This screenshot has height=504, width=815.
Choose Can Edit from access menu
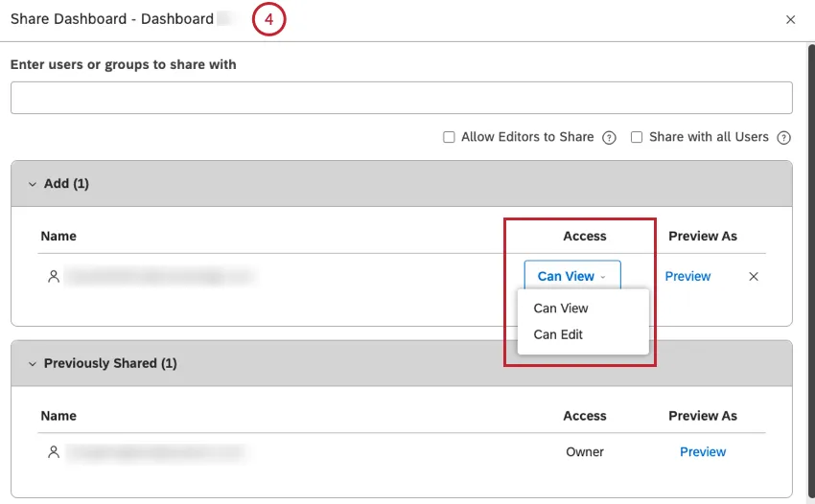coord(558,334)
